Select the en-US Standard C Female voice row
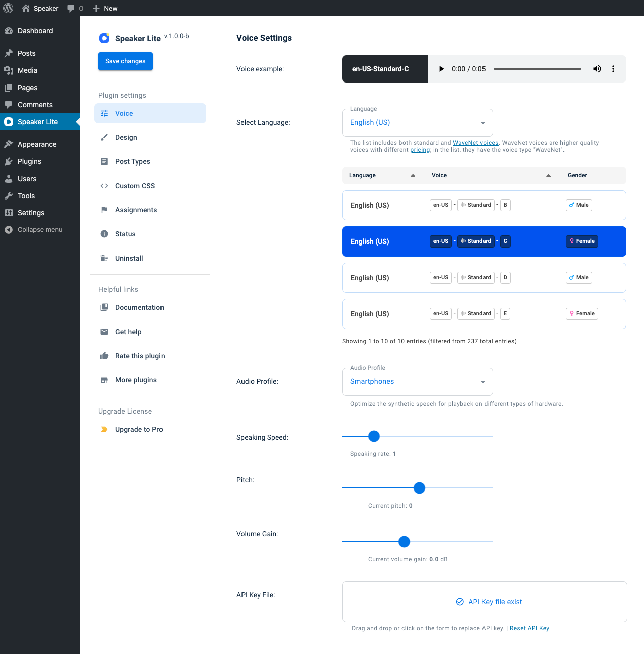The height and width of the screenshot is (654, 644). click(x=484, y=241)
